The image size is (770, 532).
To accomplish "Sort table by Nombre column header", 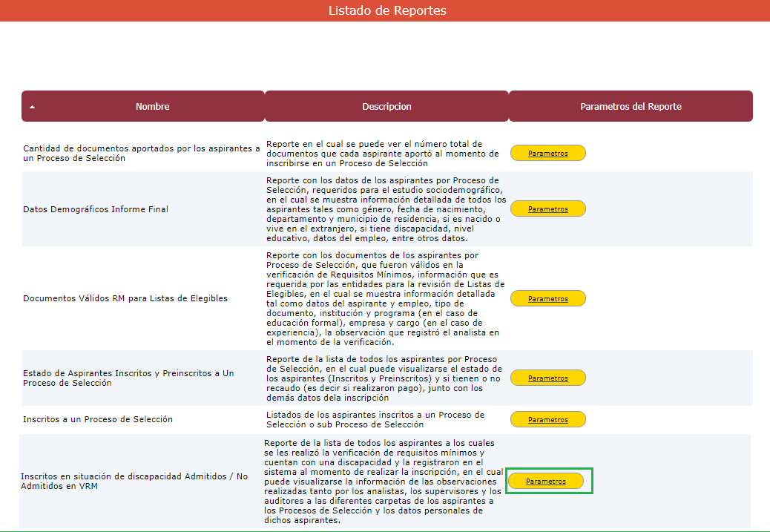I will [x=152, y=107].
